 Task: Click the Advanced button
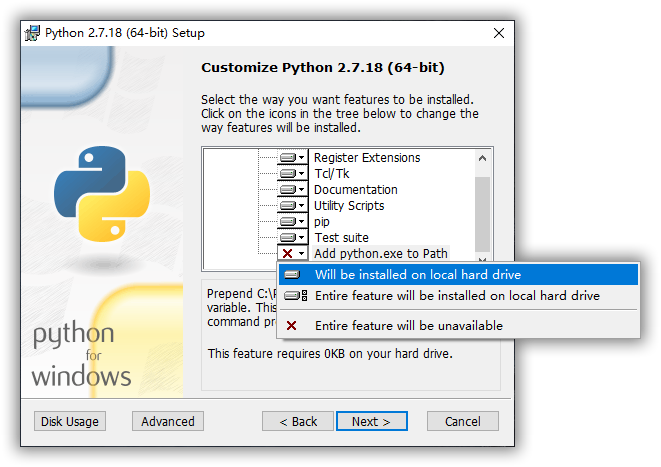click(168, 421)
